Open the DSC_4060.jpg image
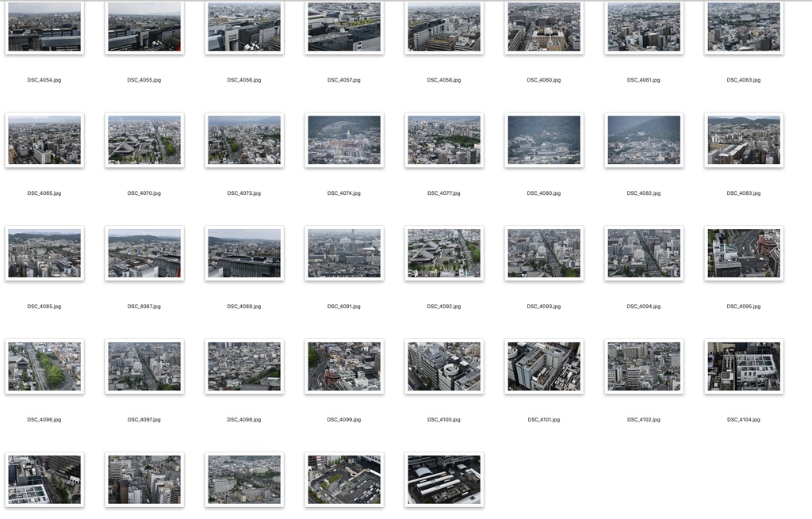Viewport: 812px width, 519px height. coord(543,27)
